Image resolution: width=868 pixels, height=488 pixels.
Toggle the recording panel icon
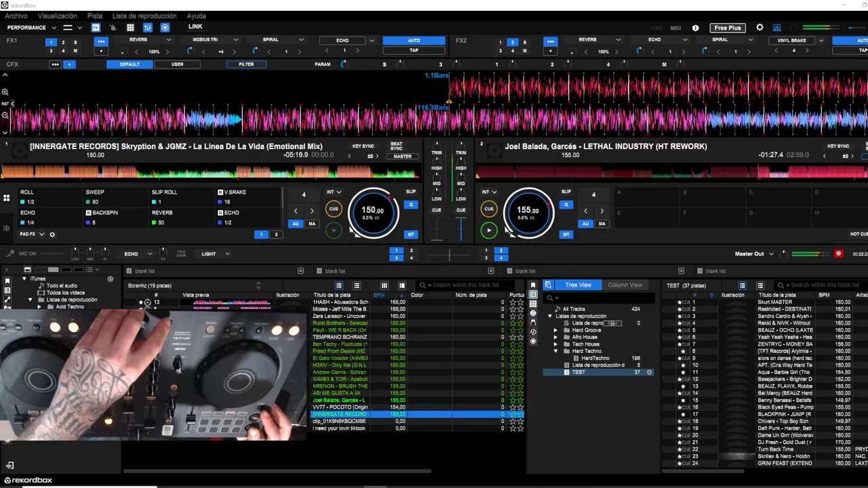(x=165, y=28)
